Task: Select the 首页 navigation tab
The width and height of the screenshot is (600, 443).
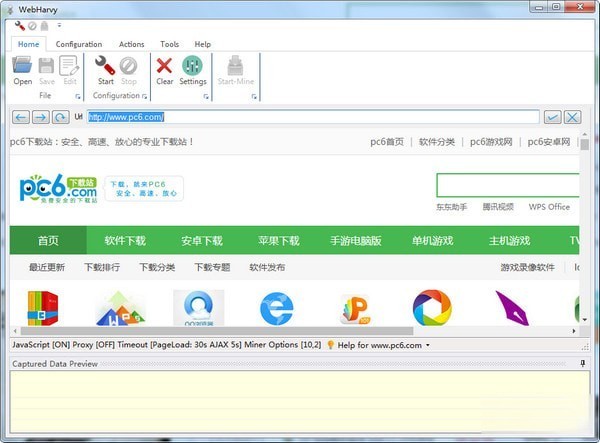Action: [x=48, y=240]
